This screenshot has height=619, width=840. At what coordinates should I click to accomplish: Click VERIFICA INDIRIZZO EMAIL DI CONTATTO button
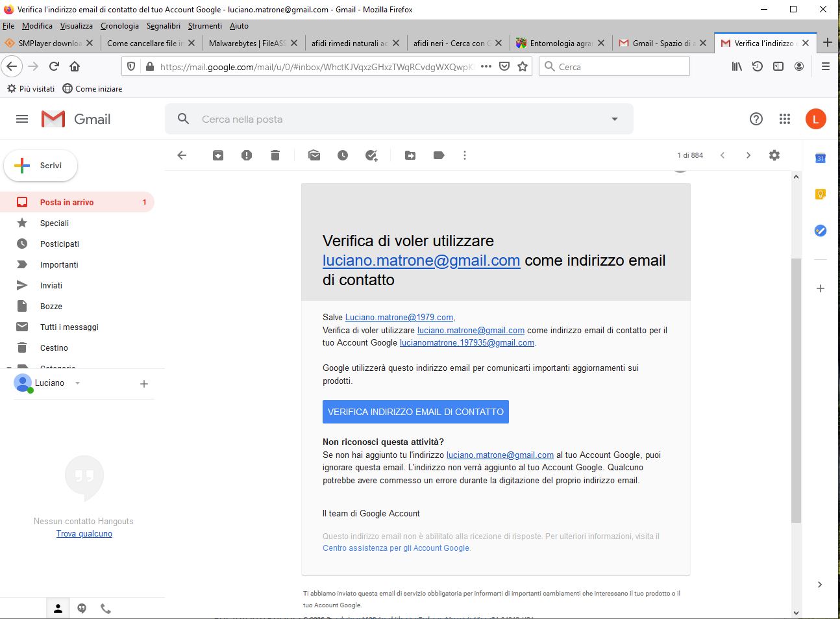pyautogui.click(x=415, y=412)
